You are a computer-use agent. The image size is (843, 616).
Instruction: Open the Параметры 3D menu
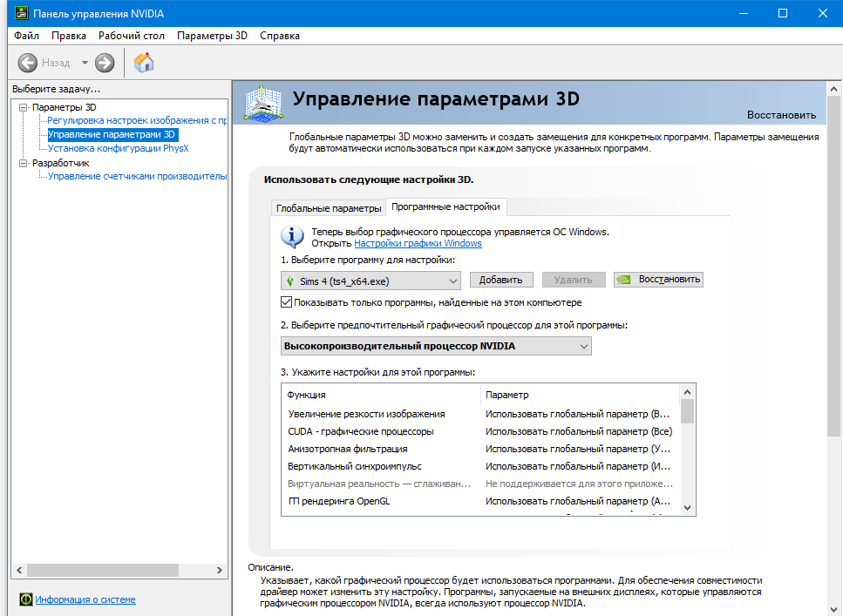coord(212,36)
